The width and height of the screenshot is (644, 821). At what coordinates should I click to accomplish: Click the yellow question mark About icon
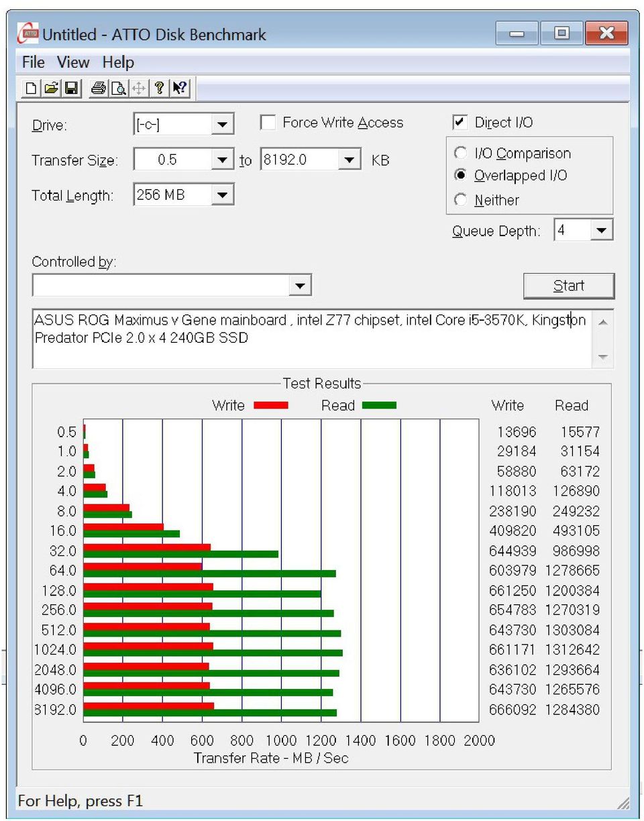159,88
